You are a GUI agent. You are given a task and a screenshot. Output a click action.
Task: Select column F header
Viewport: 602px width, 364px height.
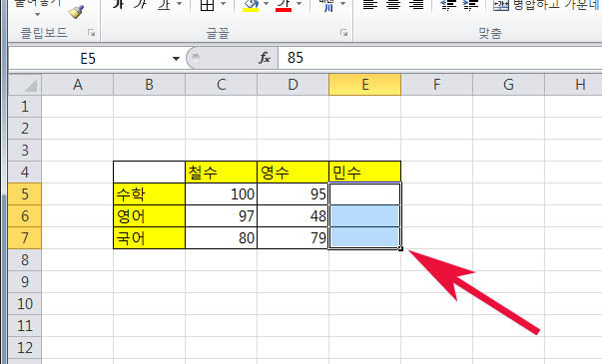[x=436, y=85]
